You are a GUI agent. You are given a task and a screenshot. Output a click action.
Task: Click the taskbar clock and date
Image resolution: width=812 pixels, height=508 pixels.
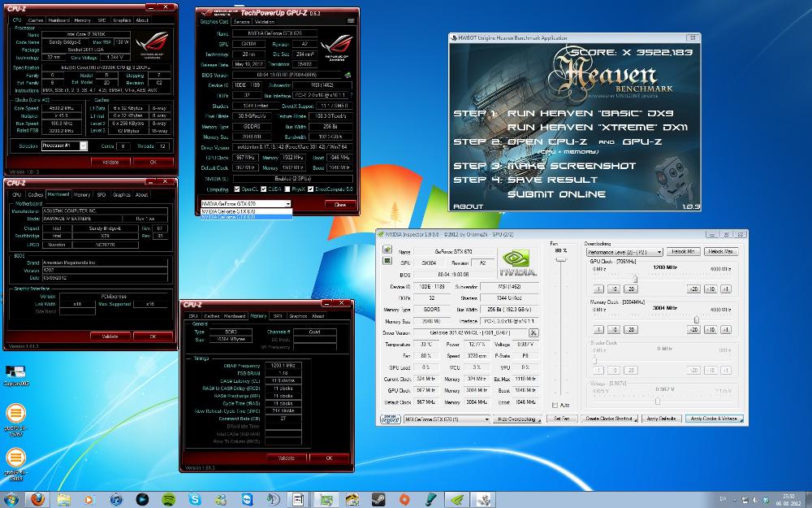click(790, 500)
